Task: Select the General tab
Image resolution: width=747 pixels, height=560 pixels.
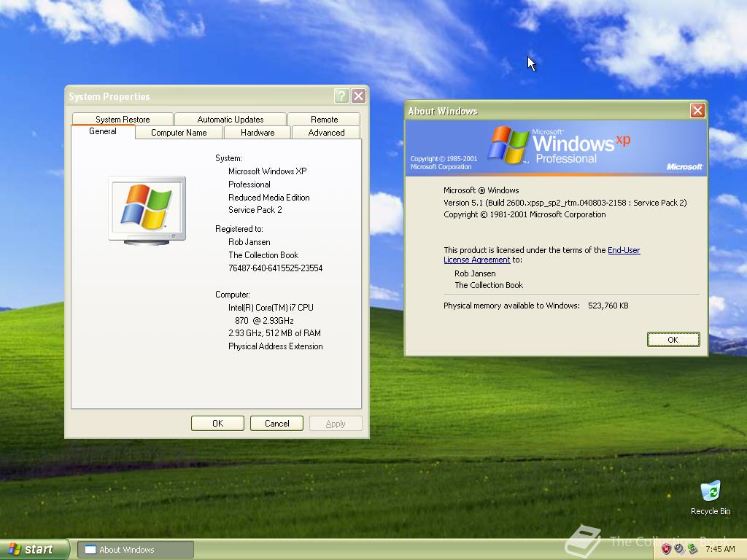Action: pos(103,131)
